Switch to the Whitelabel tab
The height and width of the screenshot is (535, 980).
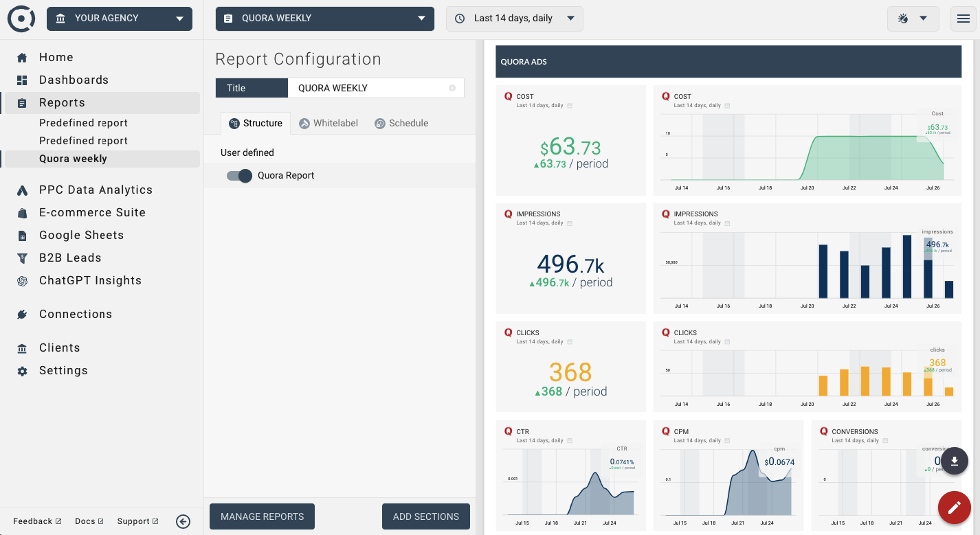pyautogui.click(x=328, y=124)
